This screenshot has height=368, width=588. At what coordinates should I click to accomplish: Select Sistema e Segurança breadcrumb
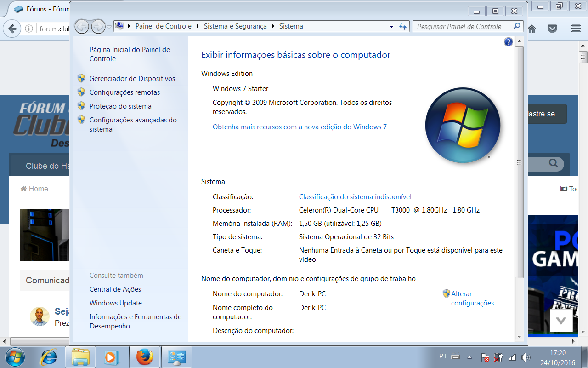pos(235,26)
